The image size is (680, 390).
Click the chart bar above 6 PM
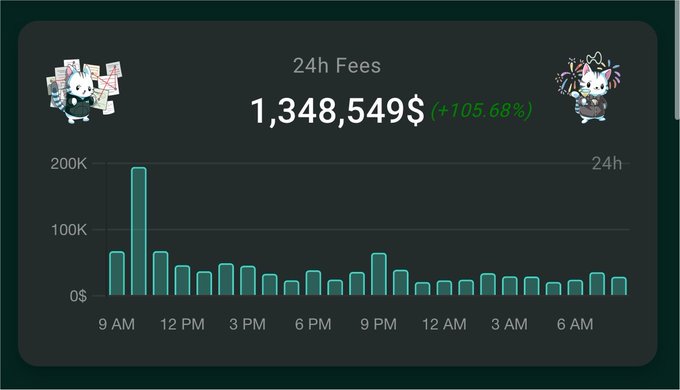313,283
